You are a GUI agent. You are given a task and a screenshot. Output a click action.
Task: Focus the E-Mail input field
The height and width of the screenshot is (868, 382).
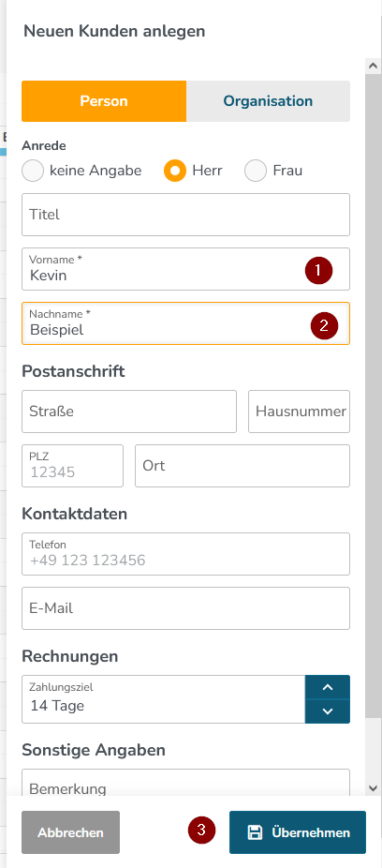point(185,608)
